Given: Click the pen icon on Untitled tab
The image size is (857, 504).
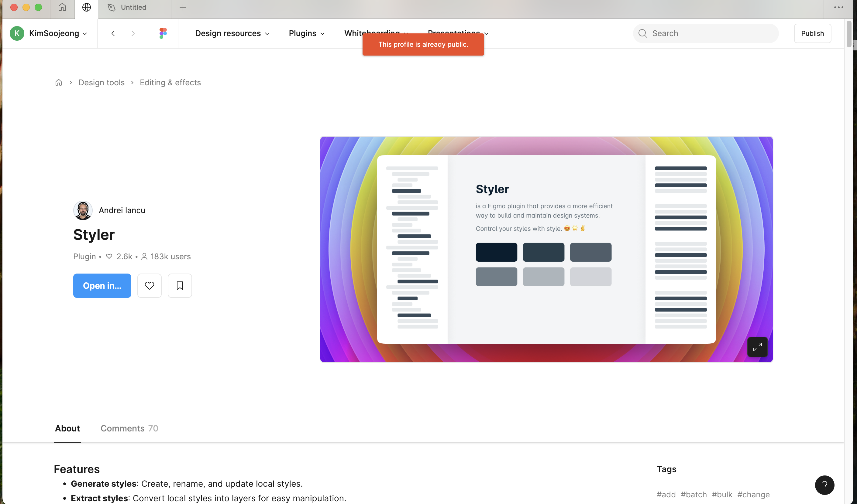Looking at the screenshot, I should (x=112, y=7).
